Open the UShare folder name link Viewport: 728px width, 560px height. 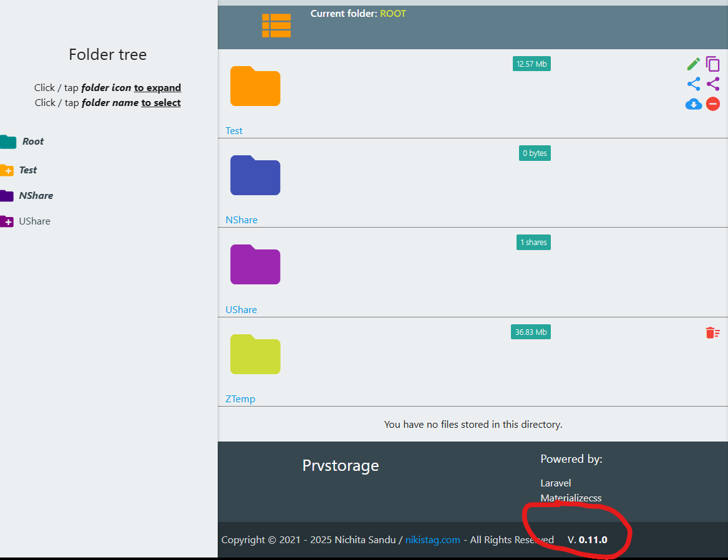[x=241, y=310]
